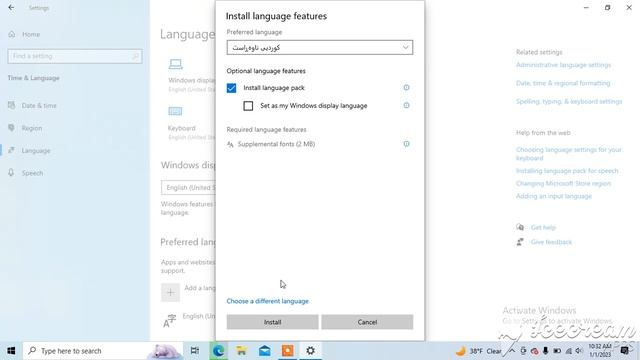Viewport: 640px width, 360px height.
Task: Click Settings gear in taskbar
Action: point(311,351)
